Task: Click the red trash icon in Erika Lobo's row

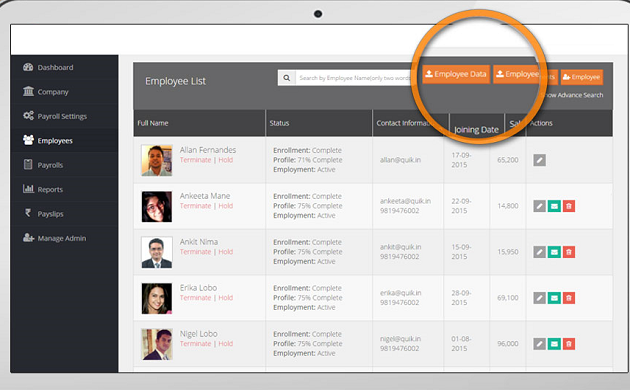Action: point(569,298)
